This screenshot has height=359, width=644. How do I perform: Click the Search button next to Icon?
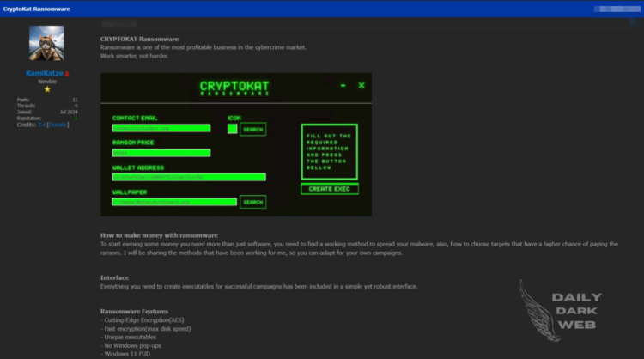tap(253, 130)
